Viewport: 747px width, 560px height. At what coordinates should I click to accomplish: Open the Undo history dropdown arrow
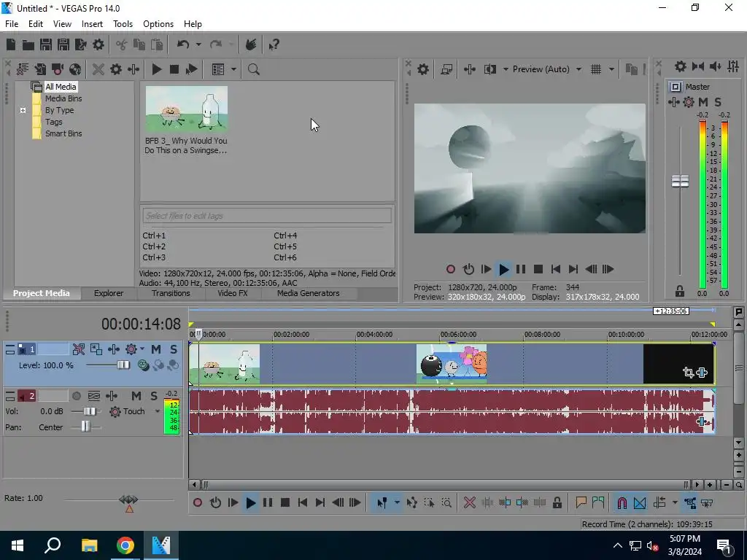click(198, 44)
